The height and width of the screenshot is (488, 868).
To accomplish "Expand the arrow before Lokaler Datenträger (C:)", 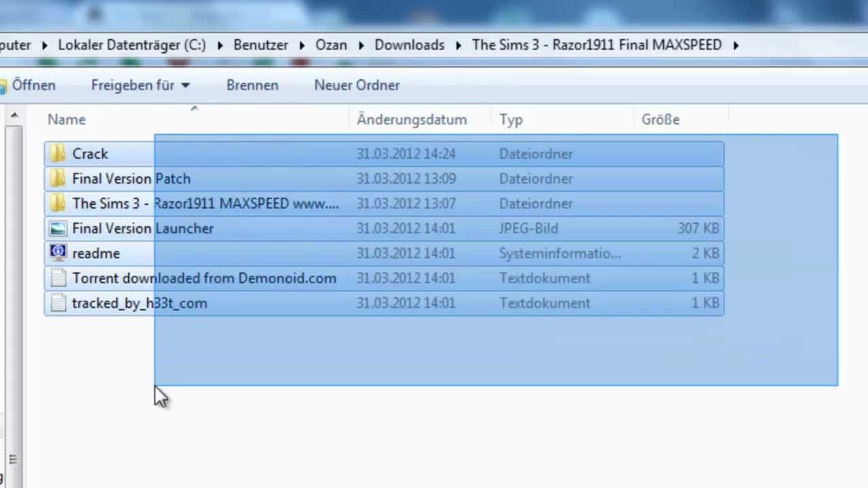I will (45, 45).
